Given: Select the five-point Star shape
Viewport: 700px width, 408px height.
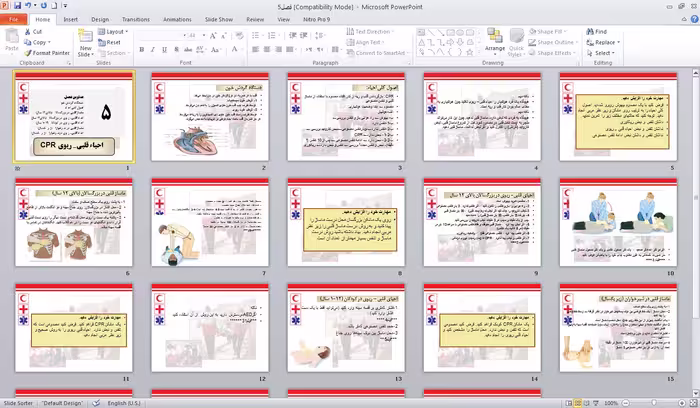Looking at the screenshot, I should [469, 53].
